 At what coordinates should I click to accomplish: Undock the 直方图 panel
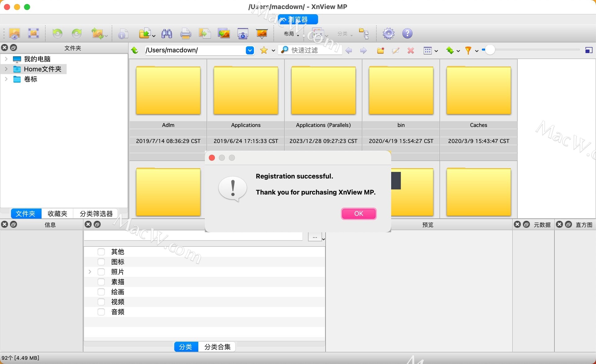pyautogui.click(x=568, y=224)
